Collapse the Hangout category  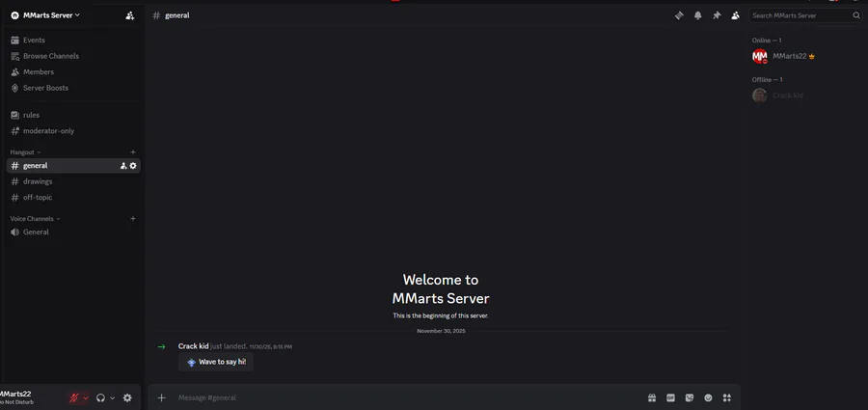25,152
